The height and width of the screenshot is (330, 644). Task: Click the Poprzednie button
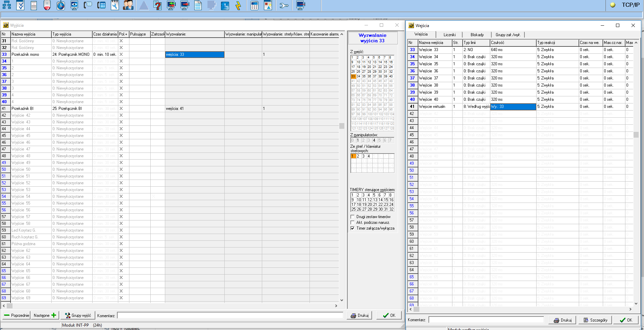tap(16, 315)
